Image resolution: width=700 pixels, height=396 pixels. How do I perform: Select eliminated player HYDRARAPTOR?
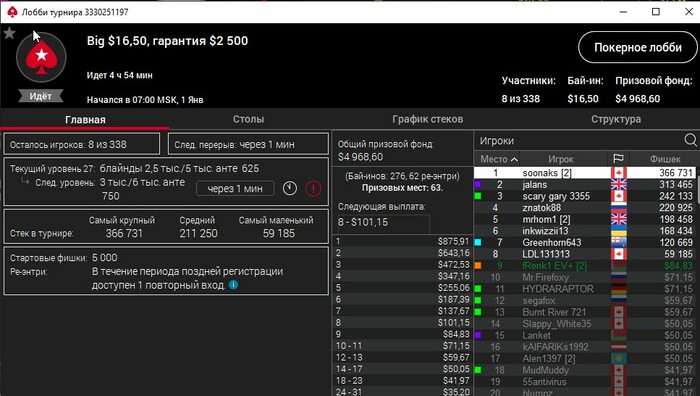tap(584, 289)
